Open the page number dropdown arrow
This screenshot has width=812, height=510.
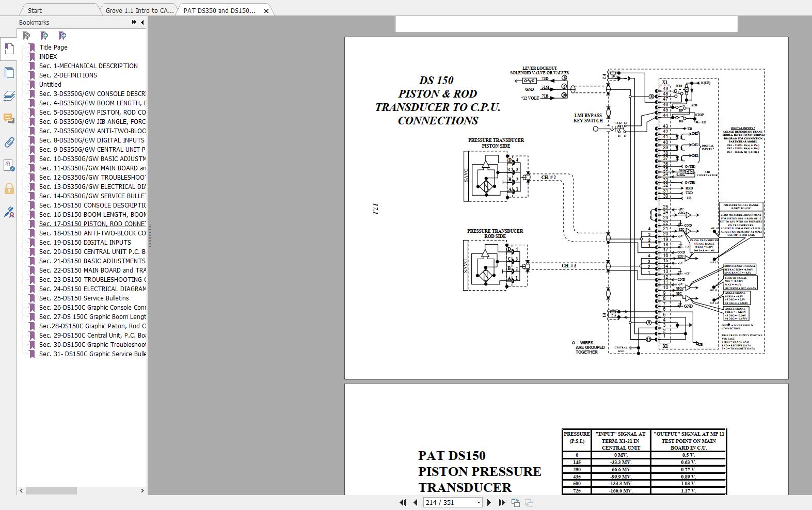(x=479, y=502)
